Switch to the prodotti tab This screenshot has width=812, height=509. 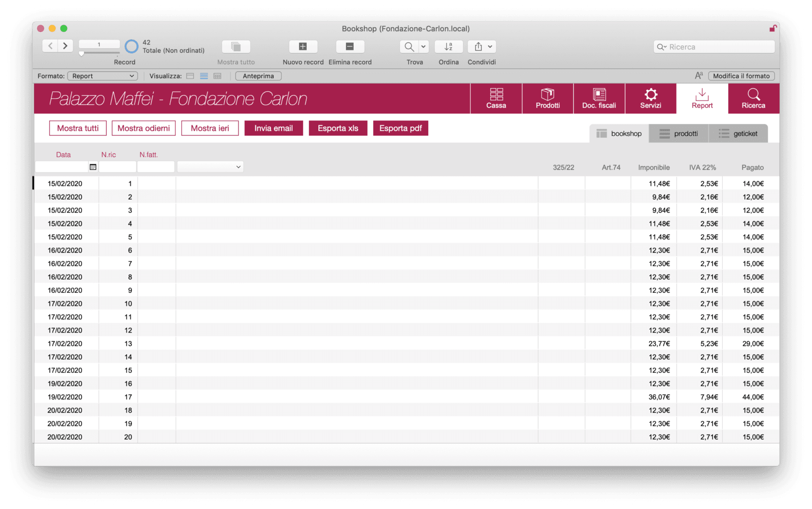coord(679,134)
